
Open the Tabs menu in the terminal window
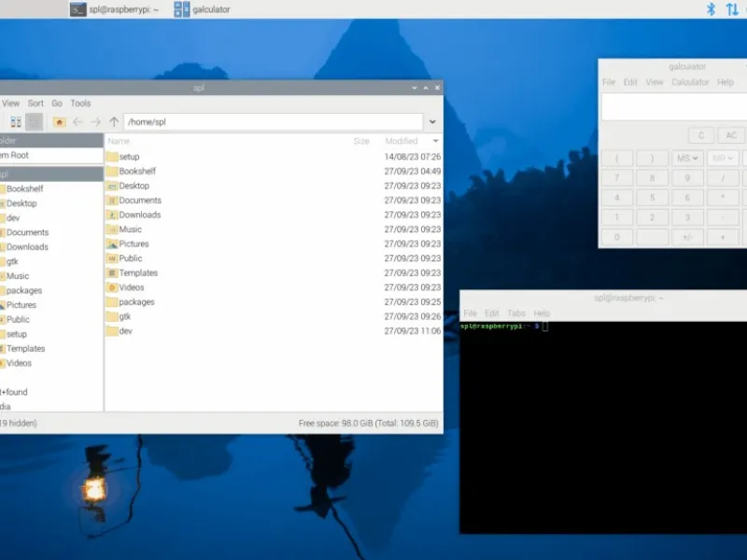516,314
